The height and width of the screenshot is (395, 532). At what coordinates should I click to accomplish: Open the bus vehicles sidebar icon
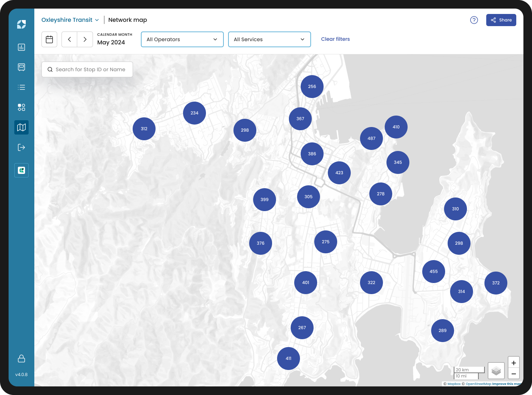click(x=21, y=67)
